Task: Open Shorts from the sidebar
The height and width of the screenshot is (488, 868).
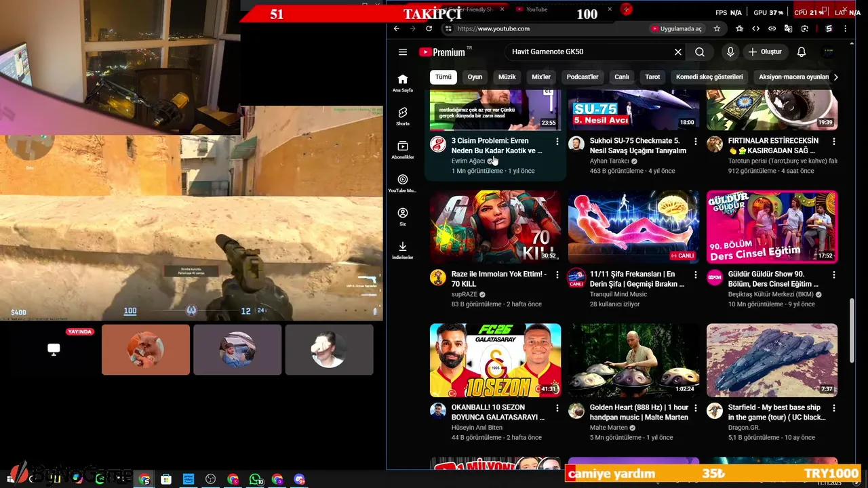Action: pos(403,117)
